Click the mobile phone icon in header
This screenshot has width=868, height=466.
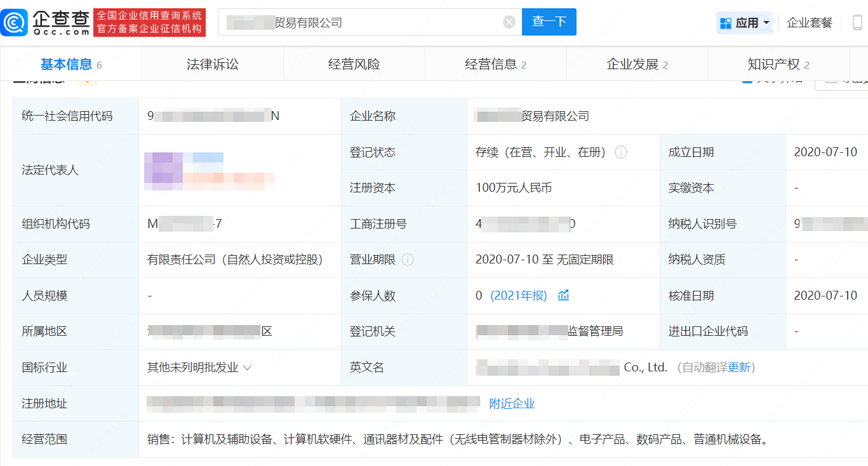click(x=858, y=23)
